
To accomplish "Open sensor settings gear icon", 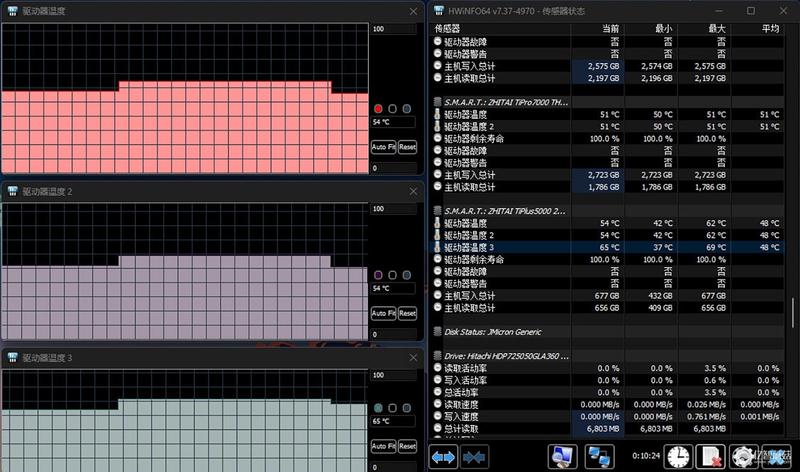I will click(743, 457).
